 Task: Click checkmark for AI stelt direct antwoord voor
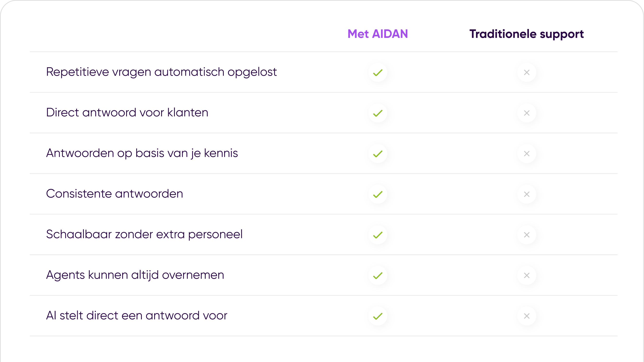[378, 316]
